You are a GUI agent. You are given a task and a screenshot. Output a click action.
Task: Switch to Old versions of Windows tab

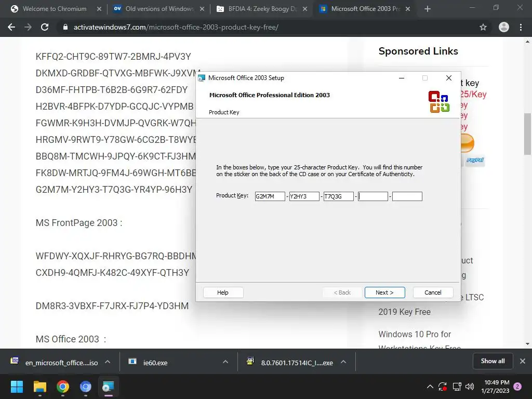(x=159, y=9)
